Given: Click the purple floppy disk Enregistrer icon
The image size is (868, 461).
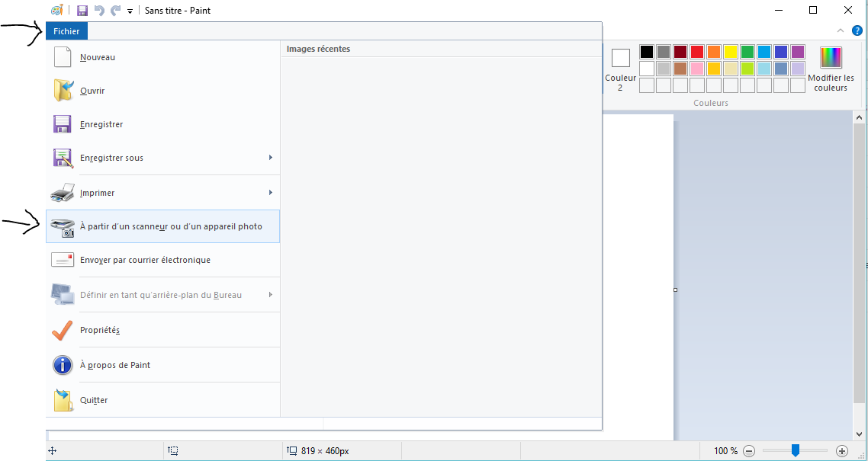Looking at the screenshot, I should [62, 124].
